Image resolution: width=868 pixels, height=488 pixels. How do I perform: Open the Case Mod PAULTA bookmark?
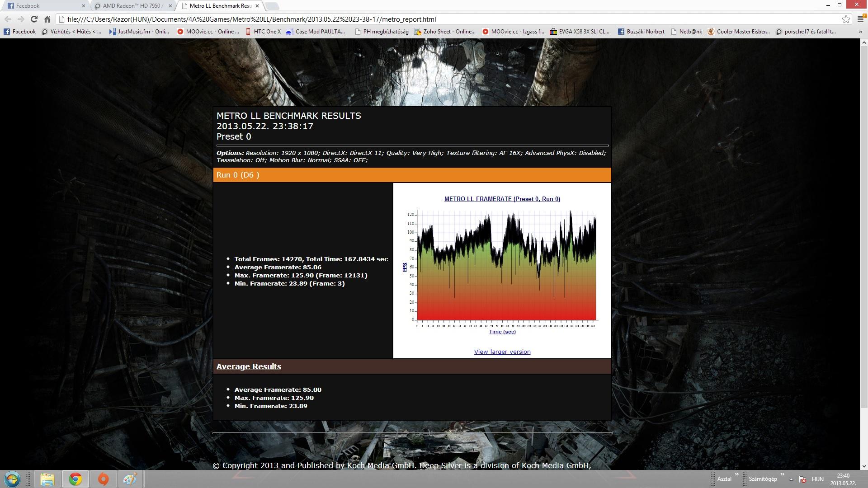pos(316,32)
